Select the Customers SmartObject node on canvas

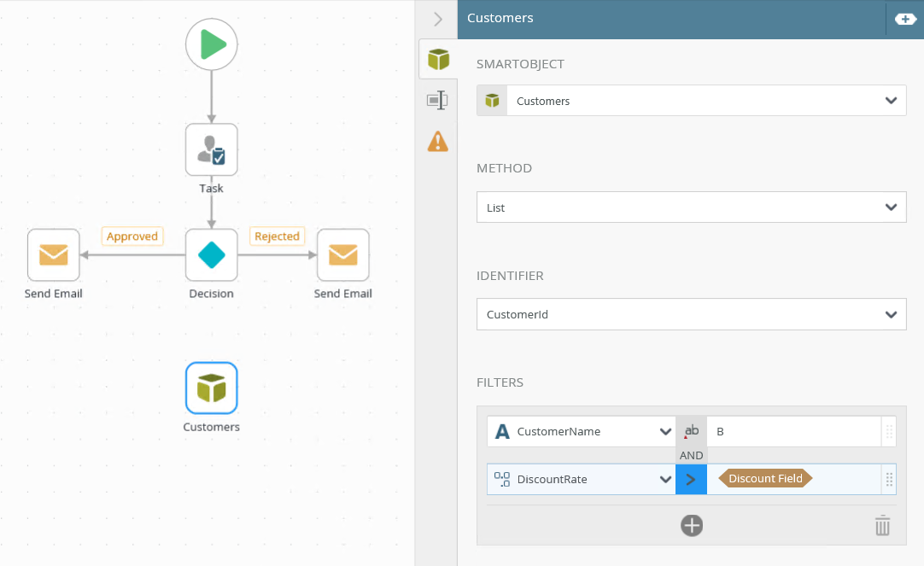(211, 388)
